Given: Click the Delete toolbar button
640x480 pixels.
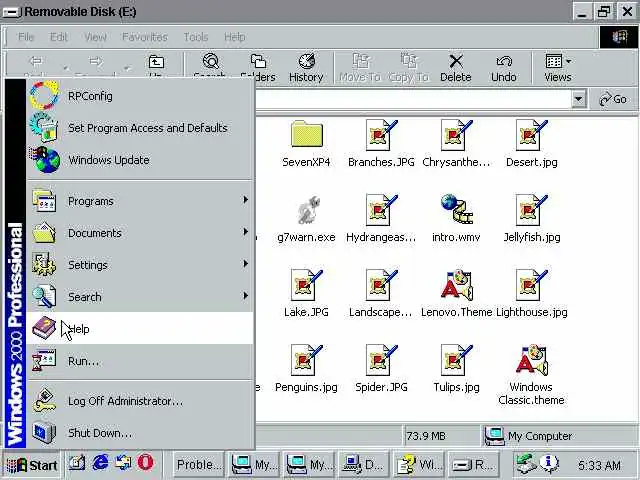Looking at the screenshot, I should pyautogui.click(x=456, y=68).
